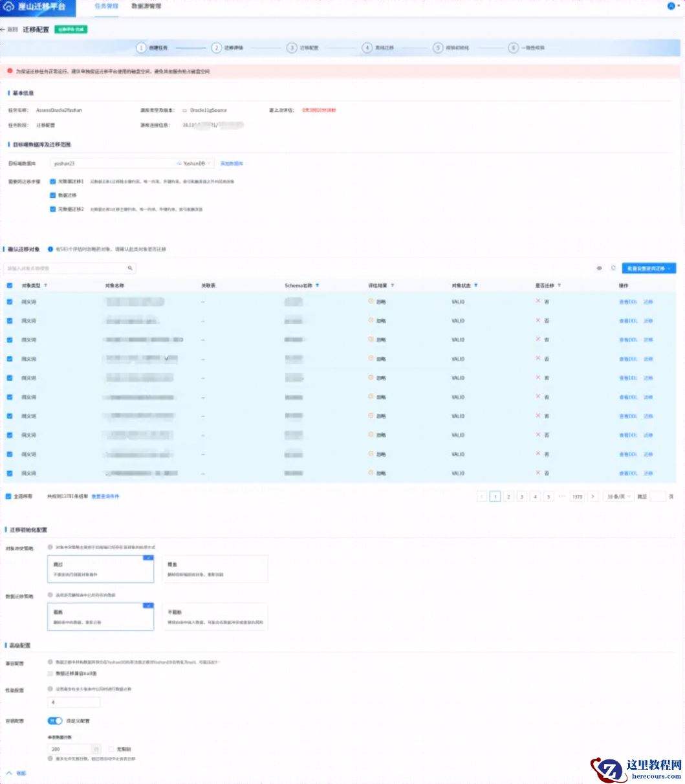Open the 批量设置是否迁移 dropdown button
Image resolution: width=685 pixels, height=784 pixels.
648,268
